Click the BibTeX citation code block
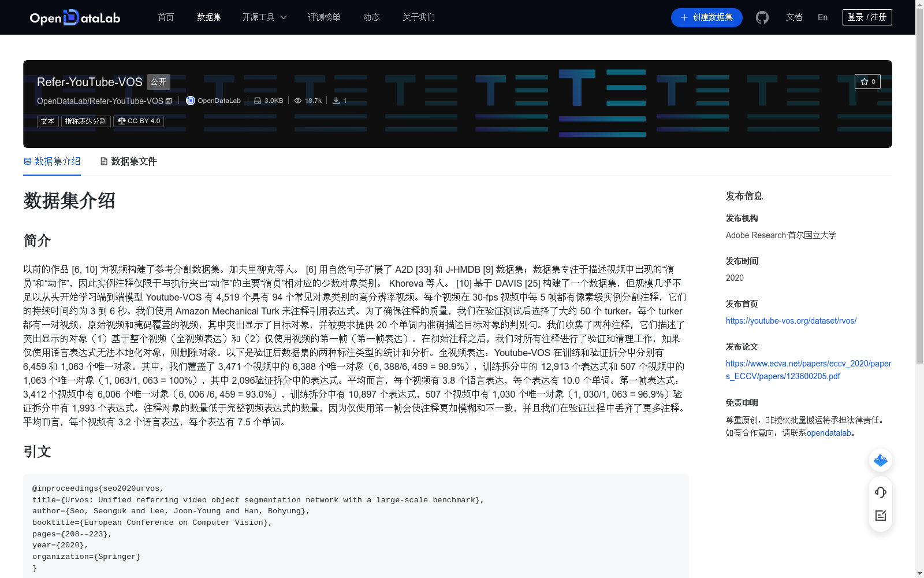 click(x=356, y=526)
